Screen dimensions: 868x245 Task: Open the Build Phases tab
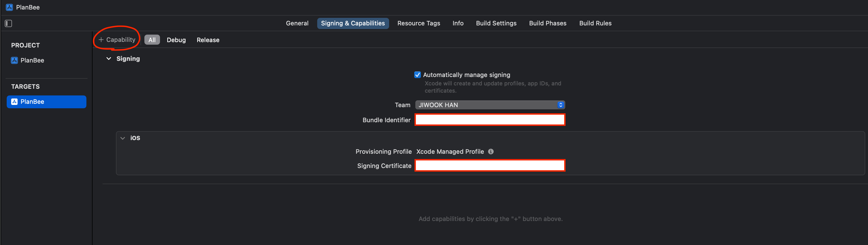[547, 23]
